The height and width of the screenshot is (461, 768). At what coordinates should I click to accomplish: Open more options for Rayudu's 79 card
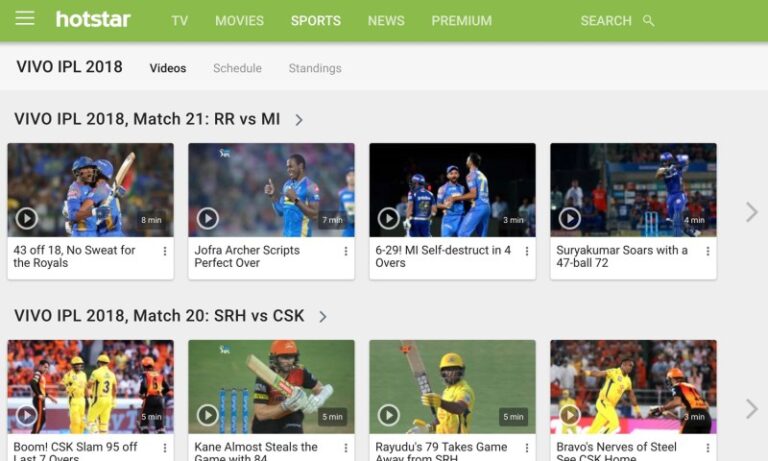[x=527, y=448]
